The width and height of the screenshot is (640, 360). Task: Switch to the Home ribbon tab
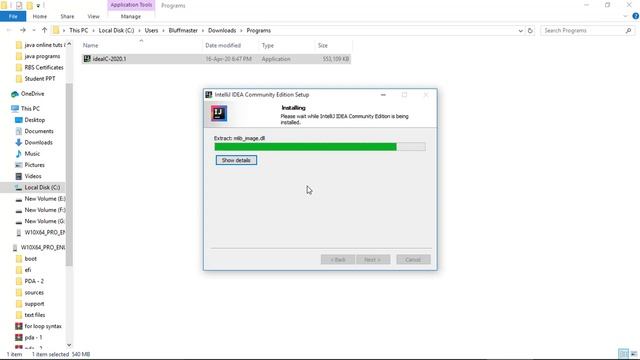point(40,16)
